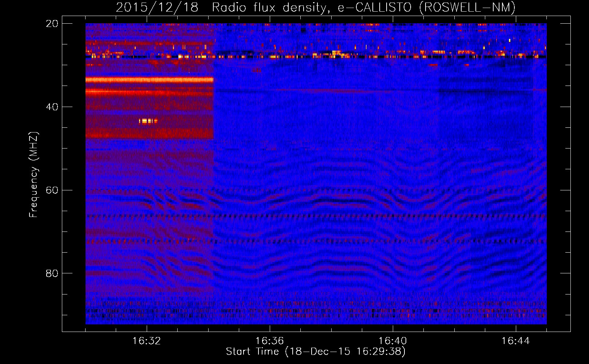Click the 'Start Time (18-Dec-15 16:29:38)' axis label
Image resolution: width=589 pixels, height=364 pixels.
(316, 351)
